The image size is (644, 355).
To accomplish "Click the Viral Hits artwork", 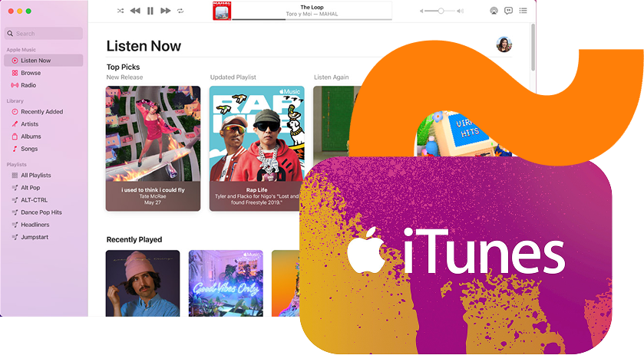I will (x=464, y=133).
